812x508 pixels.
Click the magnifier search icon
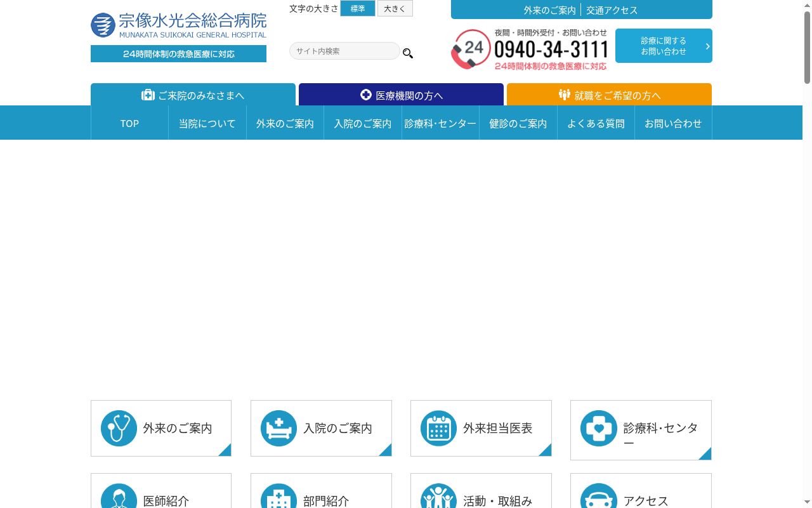408,53
